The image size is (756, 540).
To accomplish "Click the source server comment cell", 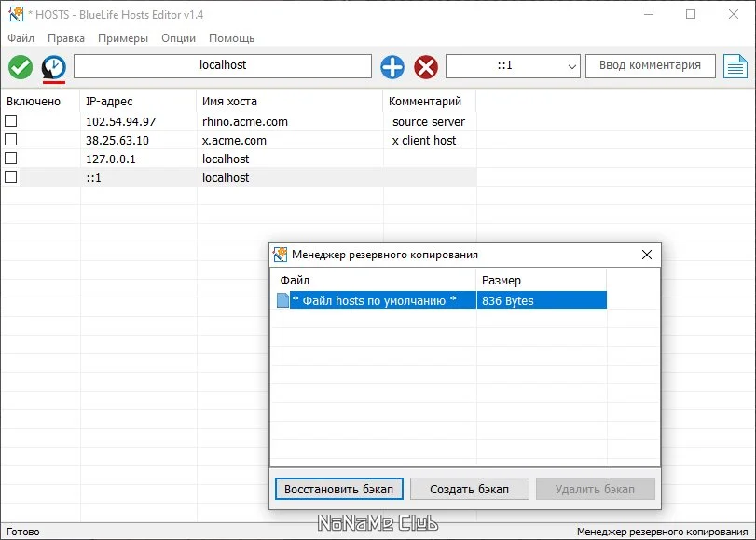I will click(429, 121).
